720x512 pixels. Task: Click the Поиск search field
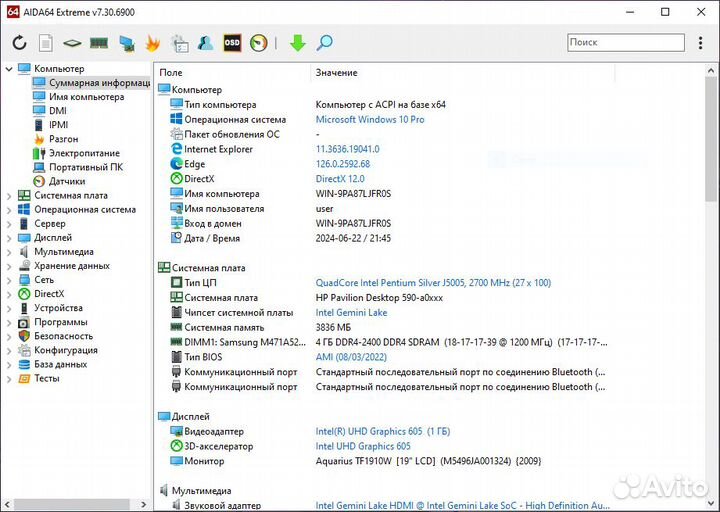click(x=624, y=42)
